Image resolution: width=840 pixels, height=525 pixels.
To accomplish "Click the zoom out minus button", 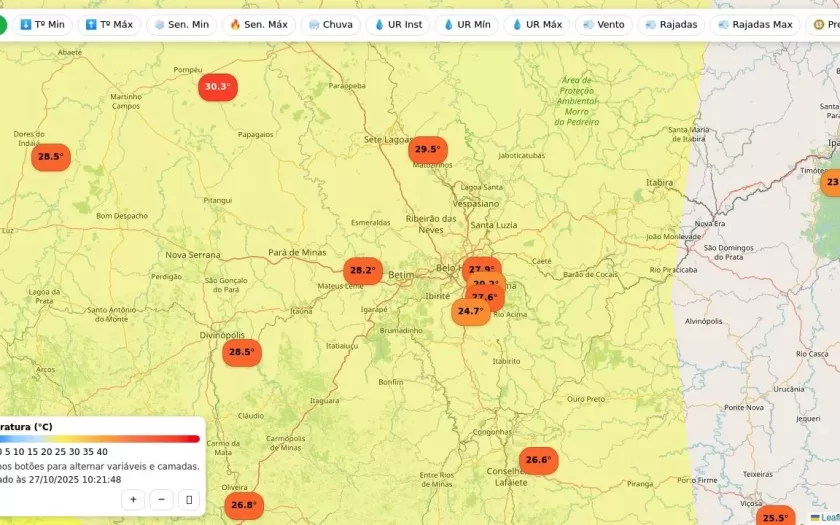I will coord(161,499).
